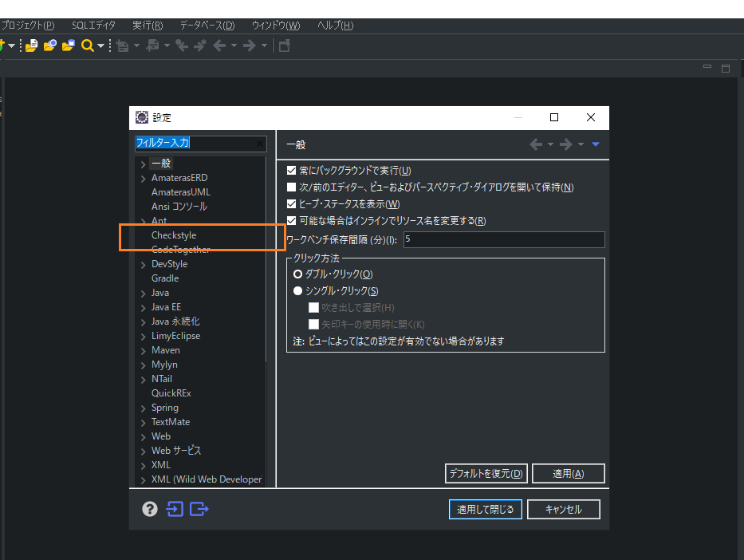Select NTail in the settings tree
This screenshot has height=560, width=744.
pyautogui.click(x=161, y=379)
